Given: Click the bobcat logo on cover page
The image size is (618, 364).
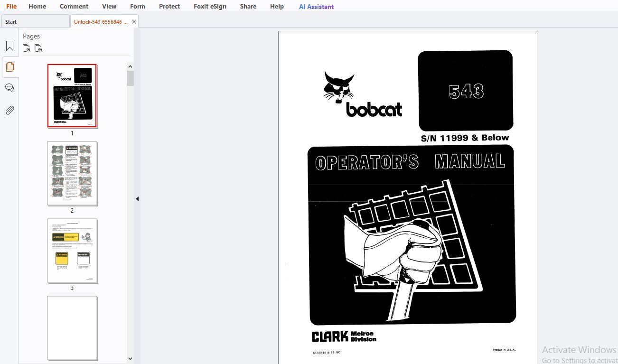Looking at the screenshot, I should click(363, 94).
